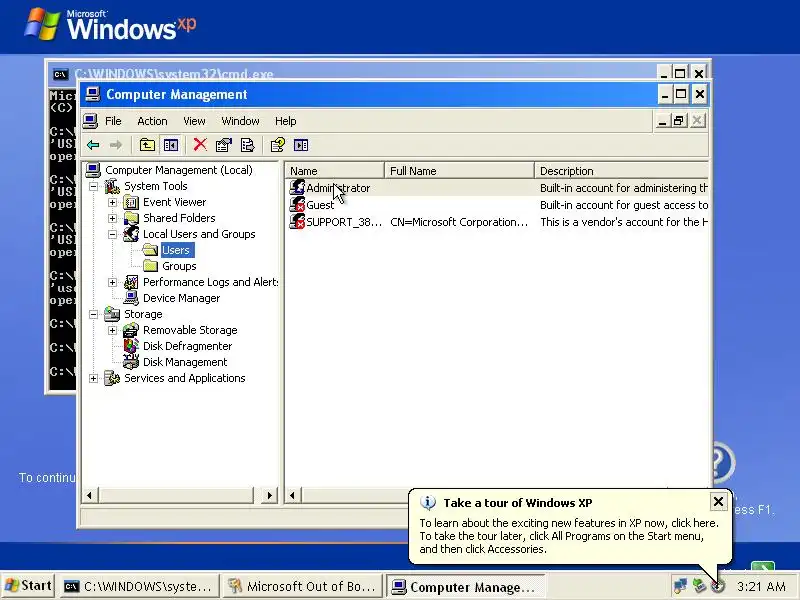Image resolution: width=800 pixels, height=600 pixels.
Task: Maximize the cmd.exe window behind
Action: 680,73
